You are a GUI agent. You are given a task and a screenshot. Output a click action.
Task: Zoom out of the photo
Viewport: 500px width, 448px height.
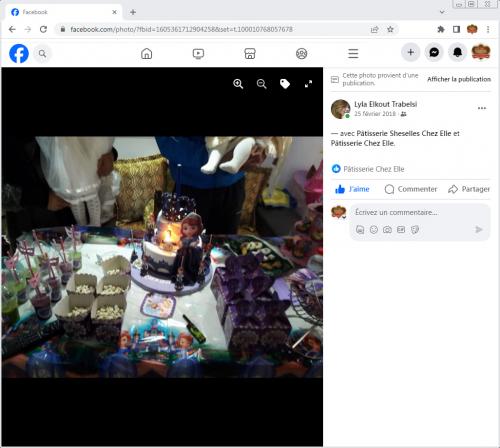tap(262, 84)
